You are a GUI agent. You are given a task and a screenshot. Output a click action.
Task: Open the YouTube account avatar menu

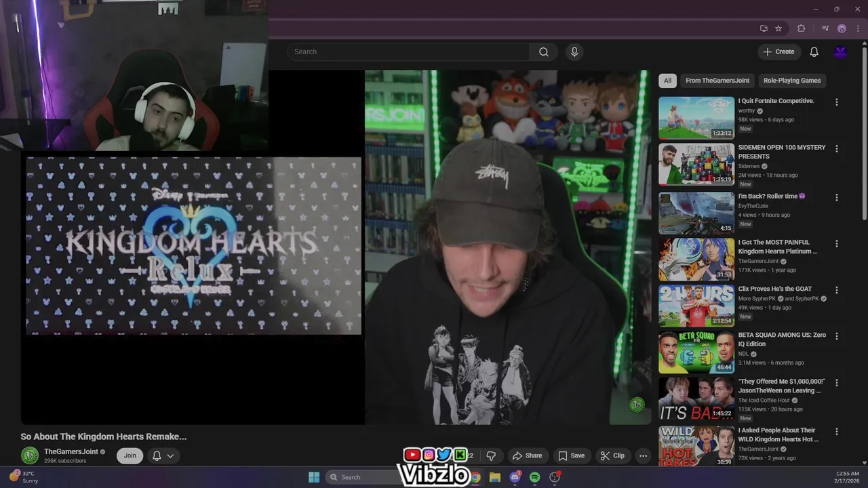point(841,52)
